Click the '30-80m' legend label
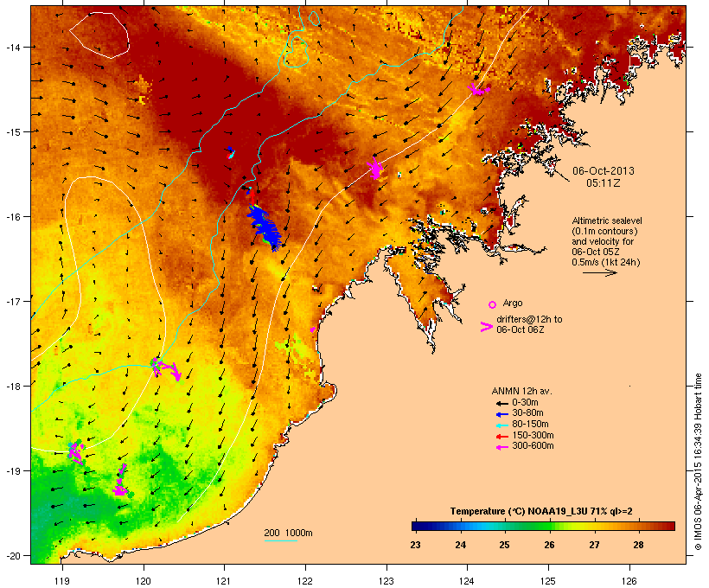Viewport: 709px width, 588px height. click(x=527, y=413)
